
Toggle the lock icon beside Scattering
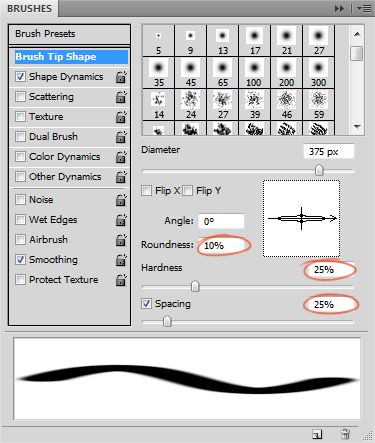pyautogui.click(x=121, y=97)
